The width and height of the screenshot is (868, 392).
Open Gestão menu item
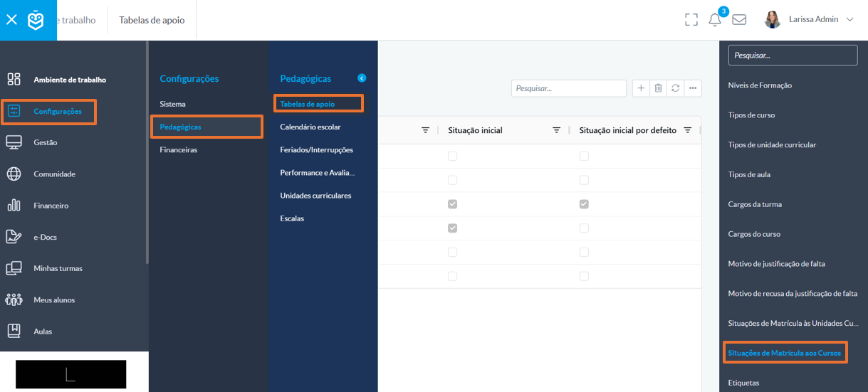[x=46, y=142]
